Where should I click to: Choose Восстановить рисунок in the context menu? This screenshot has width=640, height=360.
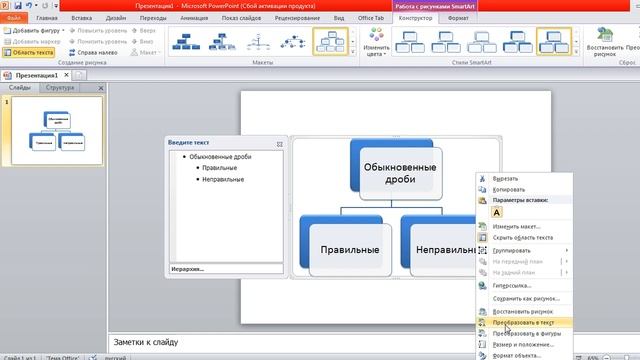[x=524, y=311]
